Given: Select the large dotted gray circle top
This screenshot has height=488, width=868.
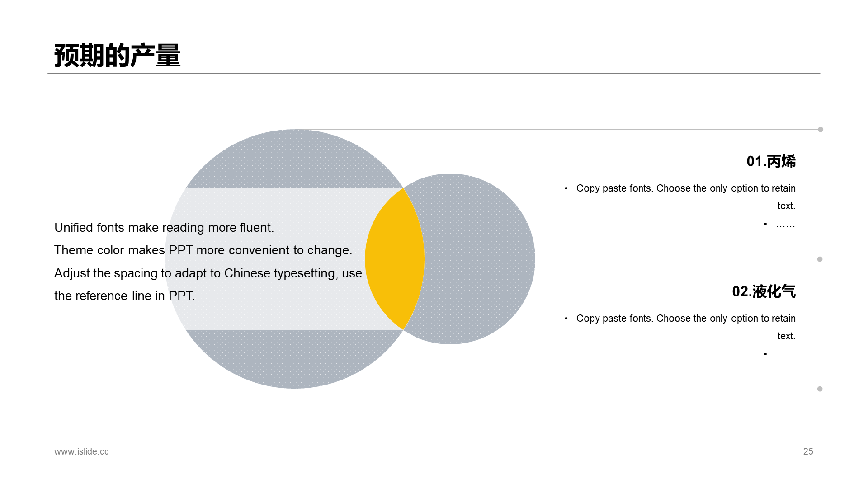Looking at the screenshot, I should click(295, 159).
